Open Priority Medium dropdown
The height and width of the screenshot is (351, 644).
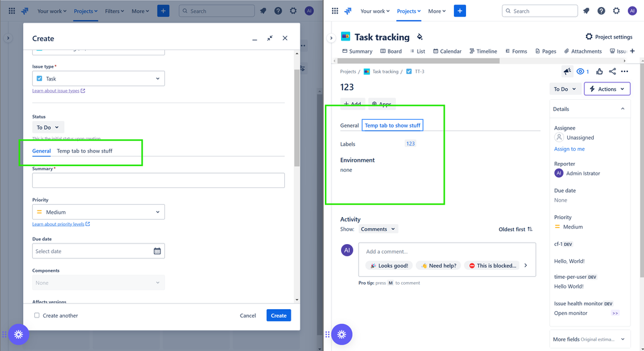99,212
